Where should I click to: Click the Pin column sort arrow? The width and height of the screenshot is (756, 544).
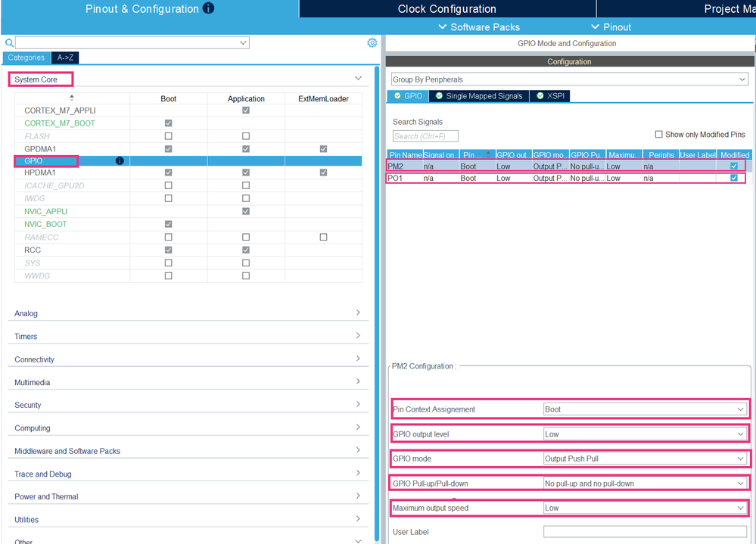coord(488,154)
